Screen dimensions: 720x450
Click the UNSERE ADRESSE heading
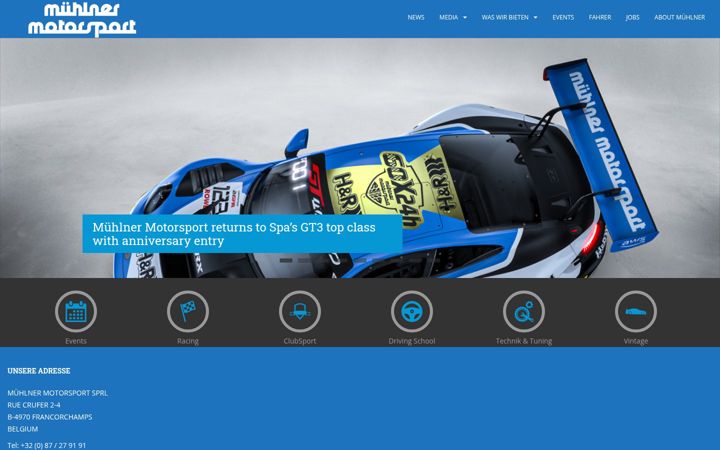click(x=39, y=371)
